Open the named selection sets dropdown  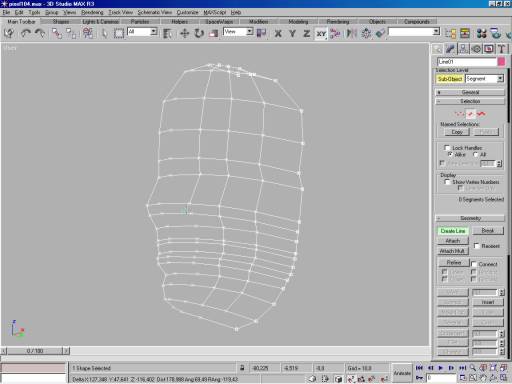[x=436, y=32]
